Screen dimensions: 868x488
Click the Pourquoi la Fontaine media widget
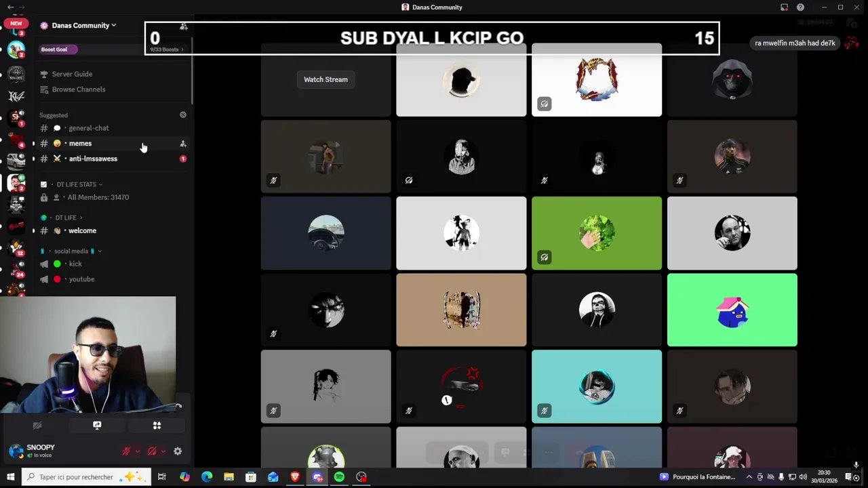(698, 477)
